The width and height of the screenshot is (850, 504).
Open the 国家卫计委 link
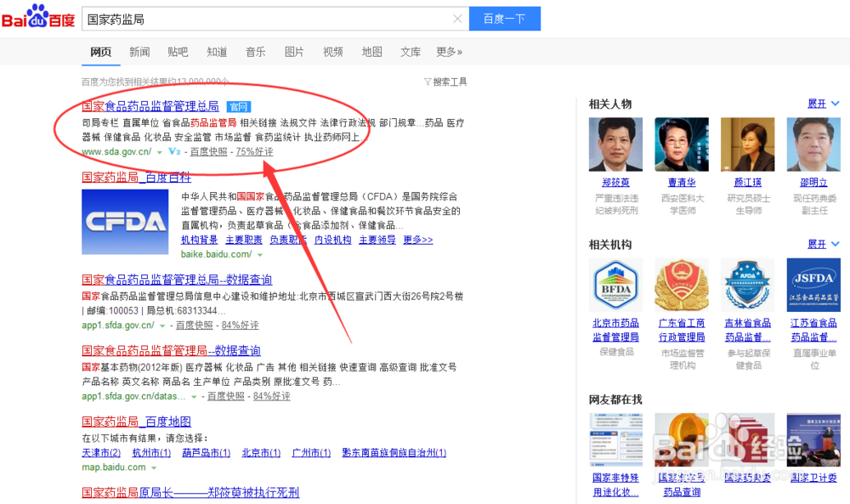813,478
